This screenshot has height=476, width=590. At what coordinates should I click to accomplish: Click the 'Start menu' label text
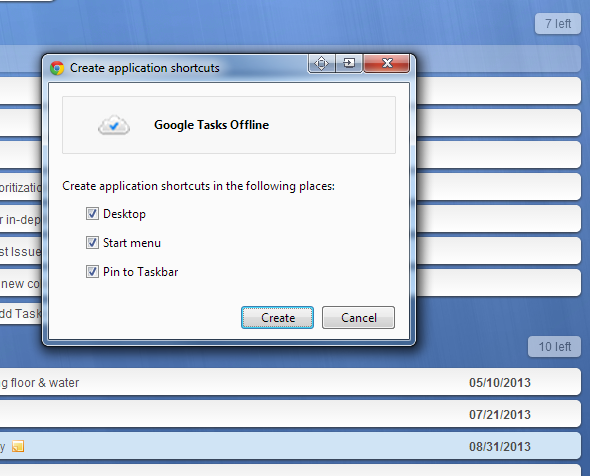coord(132,243)
